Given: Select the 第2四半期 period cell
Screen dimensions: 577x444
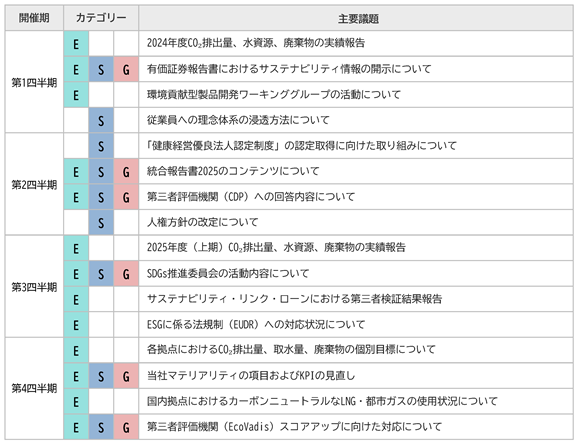Looking at the screenshot, I should click(34, 184).
